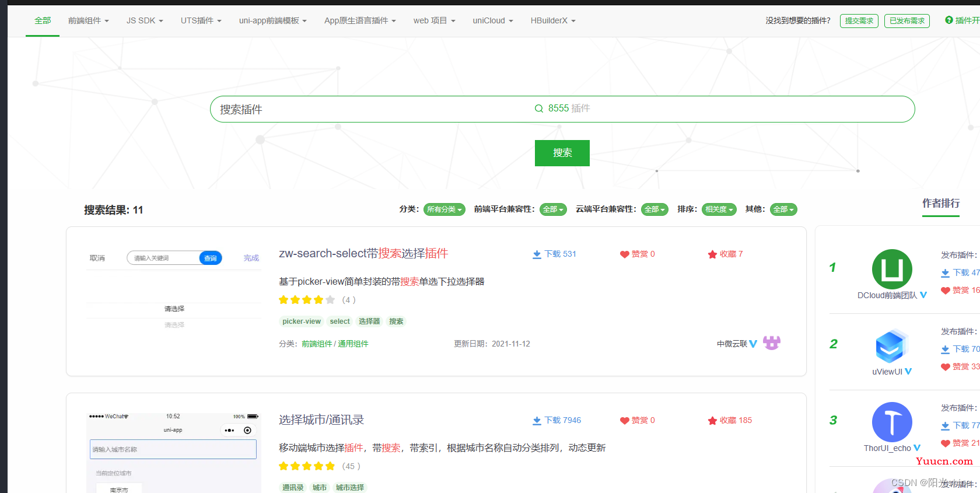Image resolution: width=980 pixels, height=493 pixels.
Task: Click the purple castle badge icon next to 中微云联
Action: point(772,342)
